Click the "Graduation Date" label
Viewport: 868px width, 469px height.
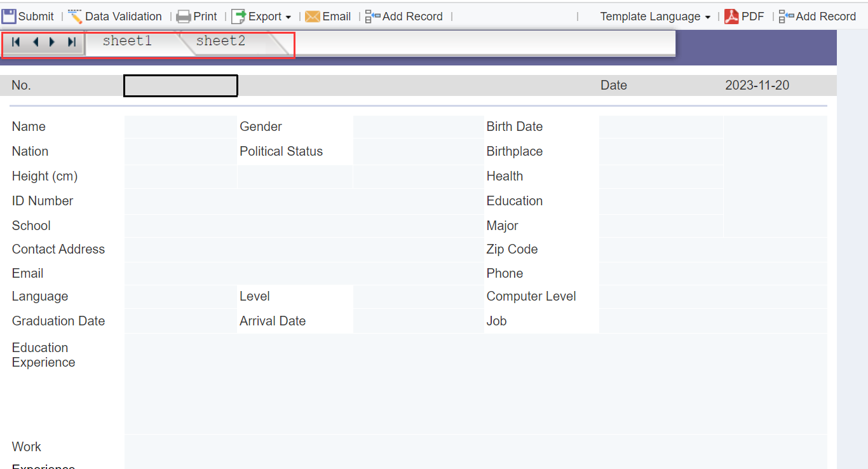click(58, 322)
